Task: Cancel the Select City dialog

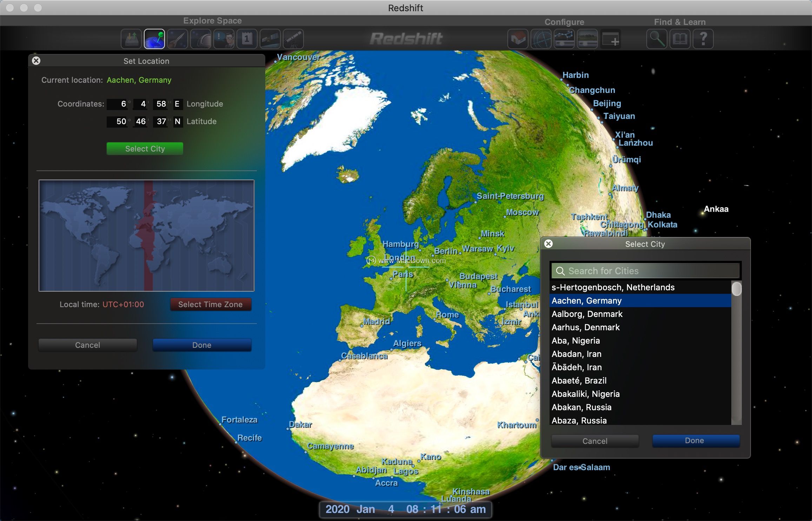Action: [595, 441]
